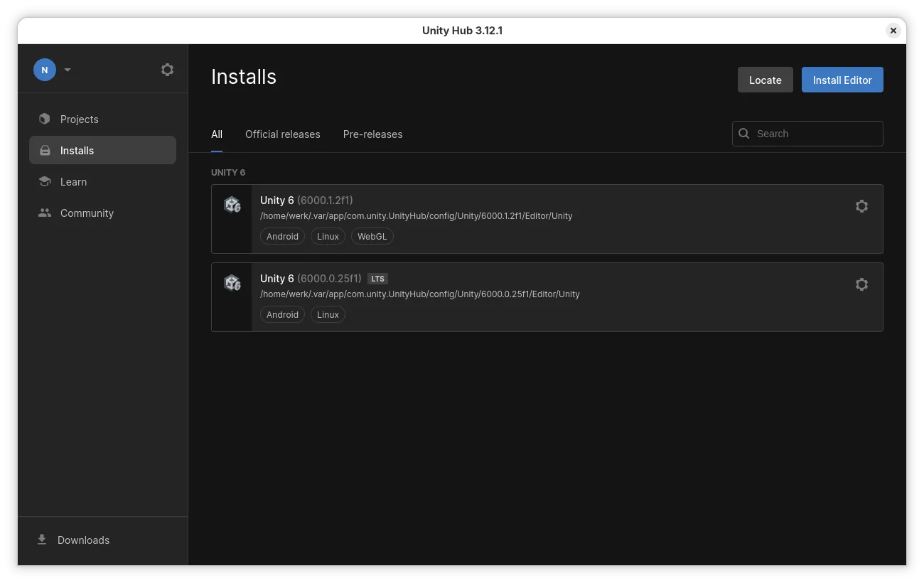The image size is (924, 583).
Task: Click the user avatar 'N' icon
Action: [45, 70]
